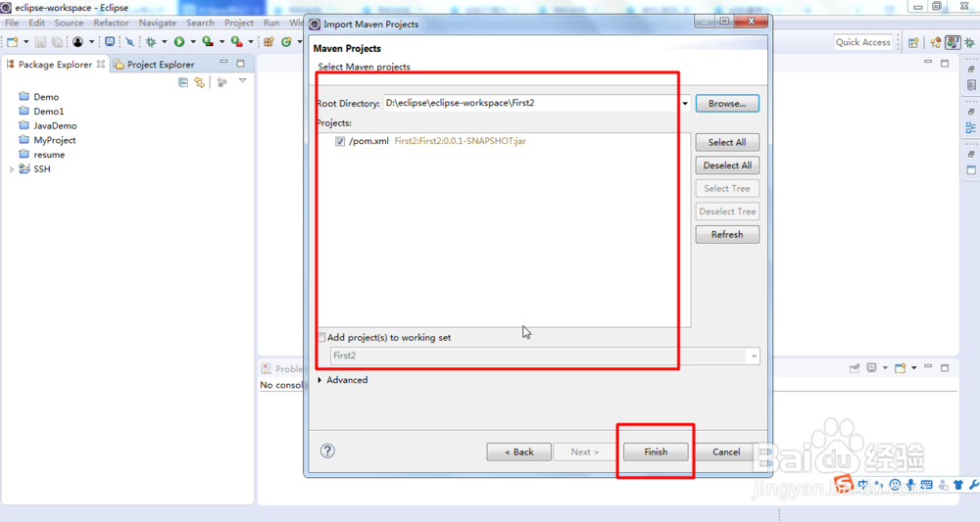Open the Navigate menu
The width and height of the screenshot is (980, 522).
coord(158,23)
